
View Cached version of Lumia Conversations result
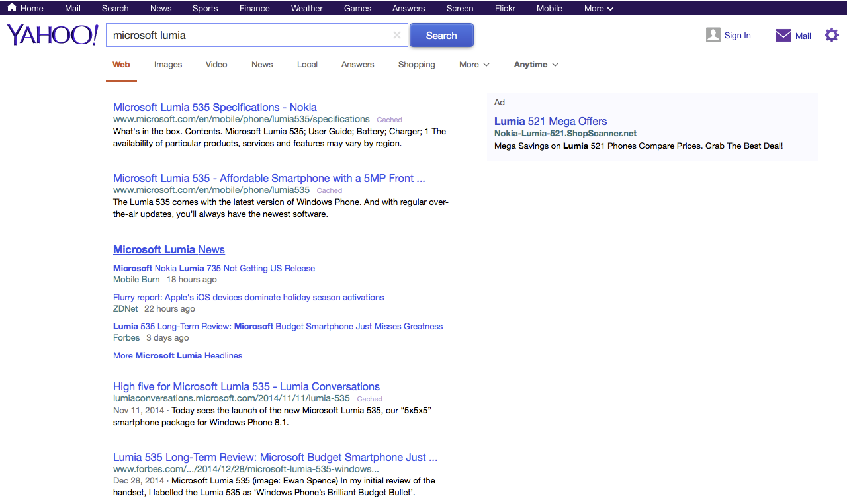coord(369,399)
